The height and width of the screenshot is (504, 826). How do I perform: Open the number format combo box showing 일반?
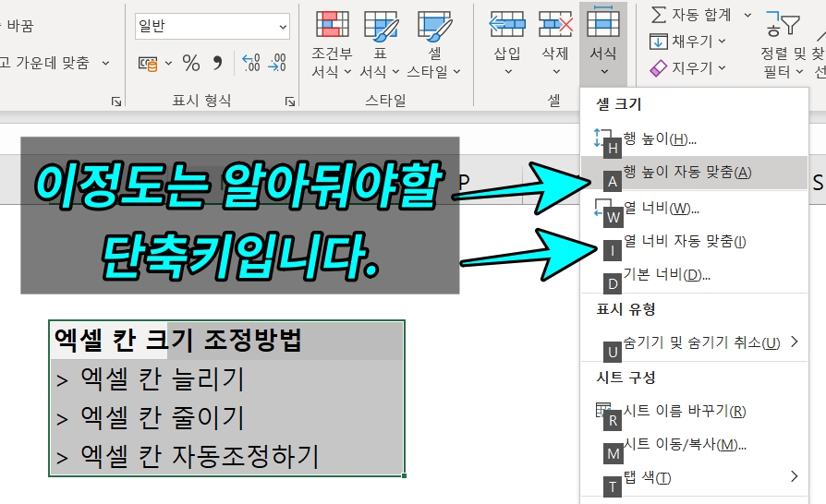pyautogui.click(x=213, y=26)
